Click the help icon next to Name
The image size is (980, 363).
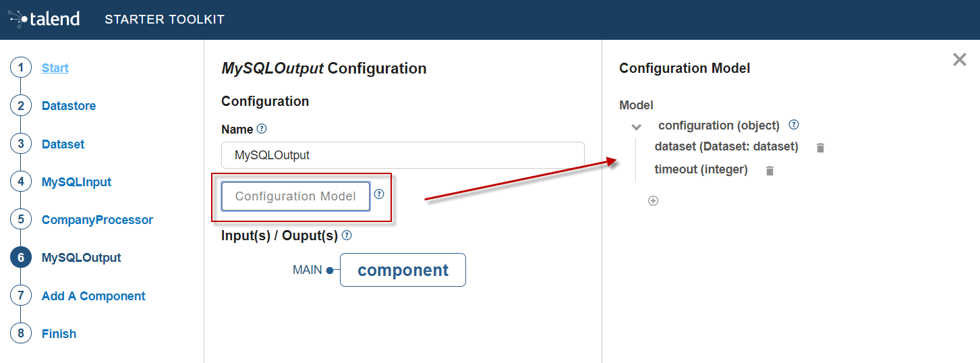point(262,129)
